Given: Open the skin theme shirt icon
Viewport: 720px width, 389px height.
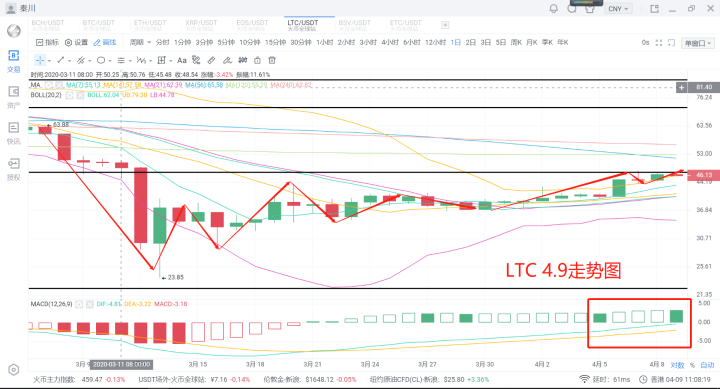Looking at the screenshot, I should 590,8.
